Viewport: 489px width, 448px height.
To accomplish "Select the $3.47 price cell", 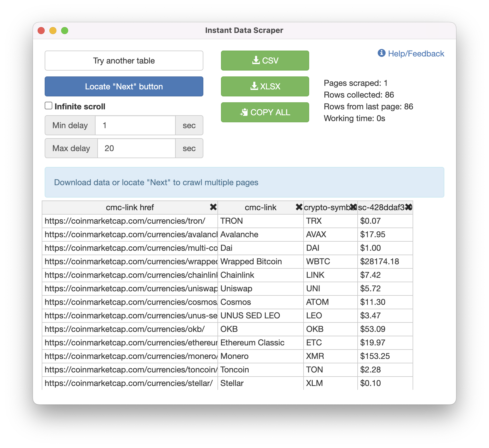I will pos(385,316).
